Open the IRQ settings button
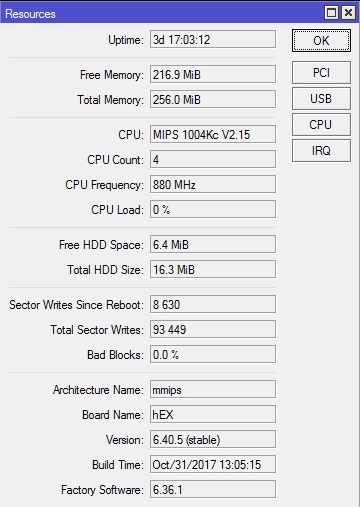Screen dimensions: 360x507 pos(321,151)
